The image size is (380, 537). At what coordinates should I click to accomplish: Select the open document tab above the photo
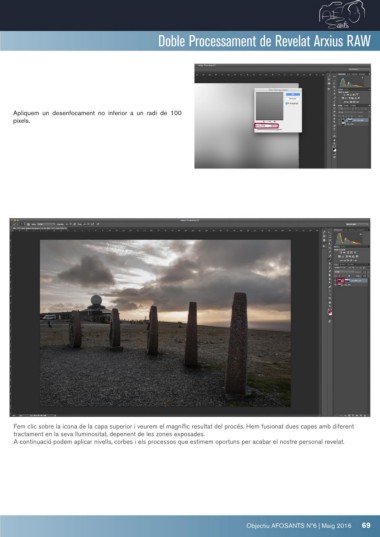point(39,228)
